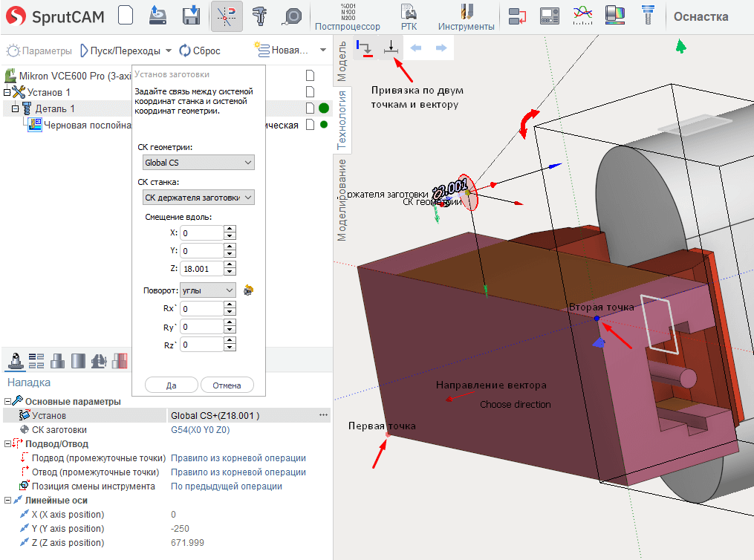
Task: Go to next step with right blue arrow
Action: coord(441,48)
